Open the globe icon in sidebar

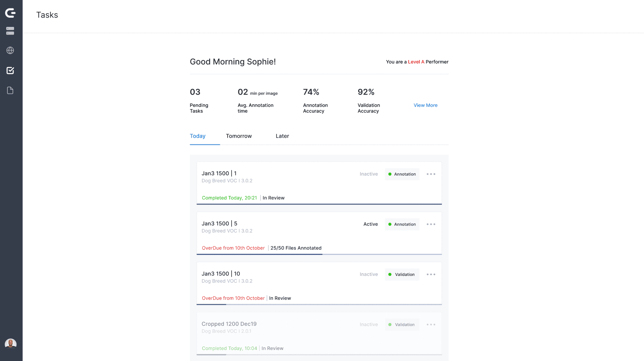point(10,50)
